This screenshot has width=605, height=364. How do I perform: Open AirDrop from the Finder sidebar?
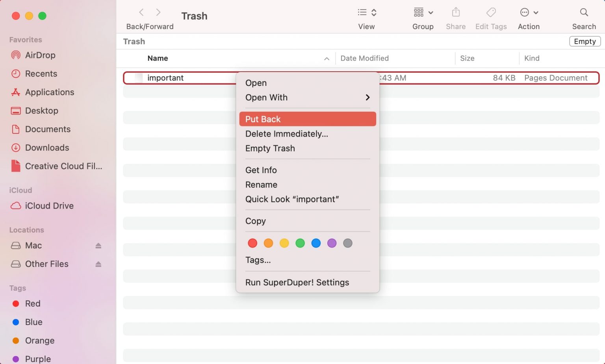click(x=40, y=55)
